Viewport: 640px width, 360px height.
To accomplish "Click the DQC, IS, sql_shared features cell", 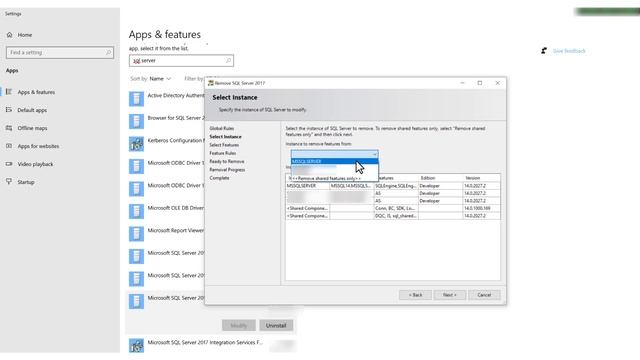I will 396,216.
